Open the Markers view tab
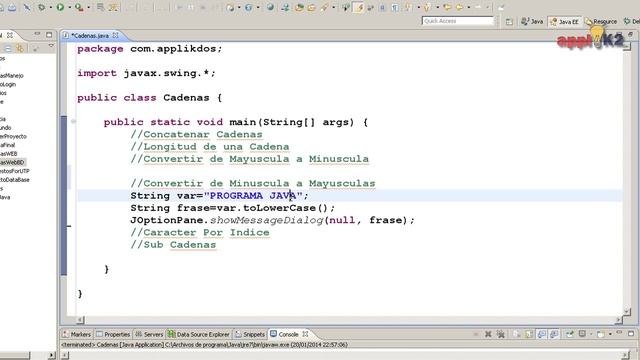This screenshot has height=360, width=640. (77, 334)
